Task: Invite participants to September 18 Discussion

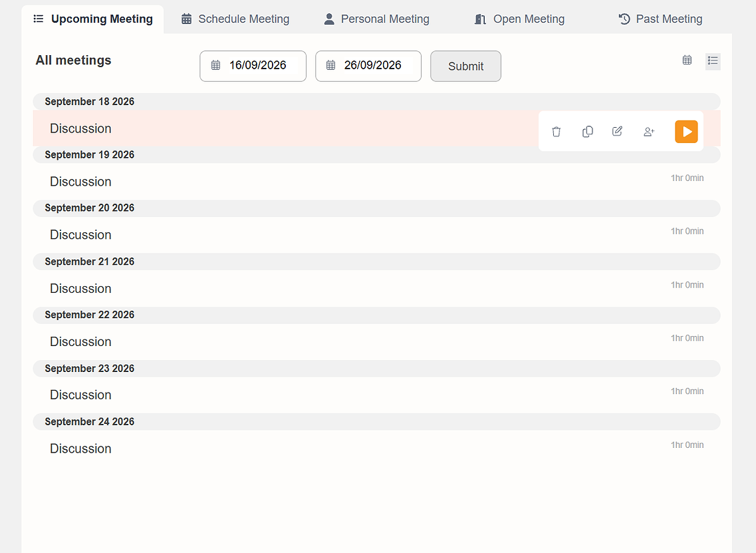Action: coord(649,132)
